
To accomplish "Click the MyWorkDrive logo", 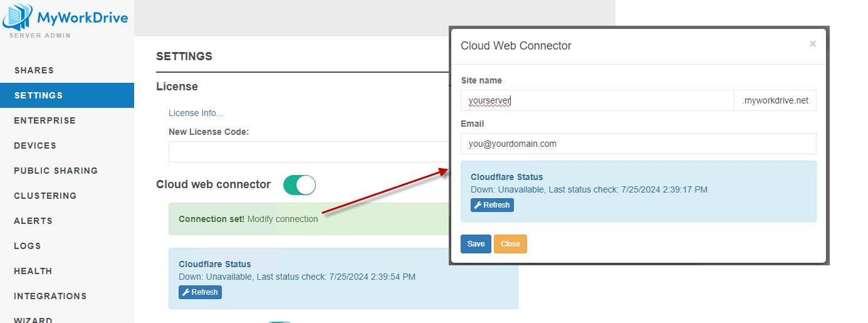I will click(x=65, y=18).
